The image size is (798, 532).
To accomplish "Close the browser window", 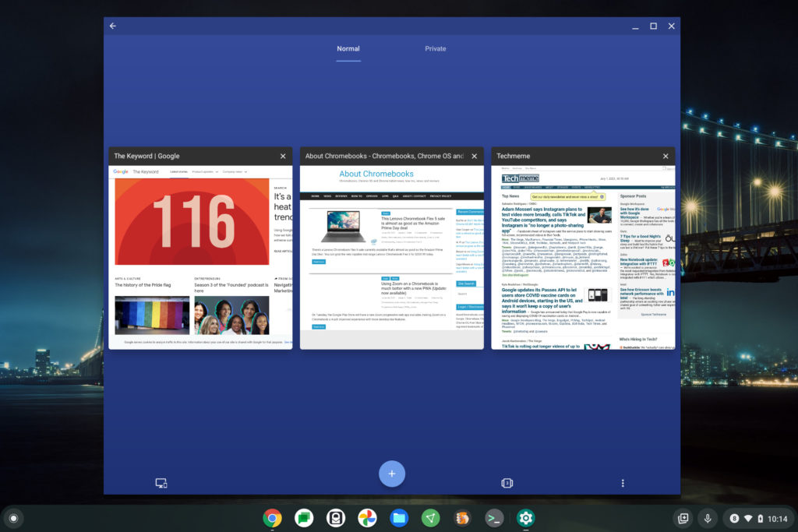I will point(671,26).
